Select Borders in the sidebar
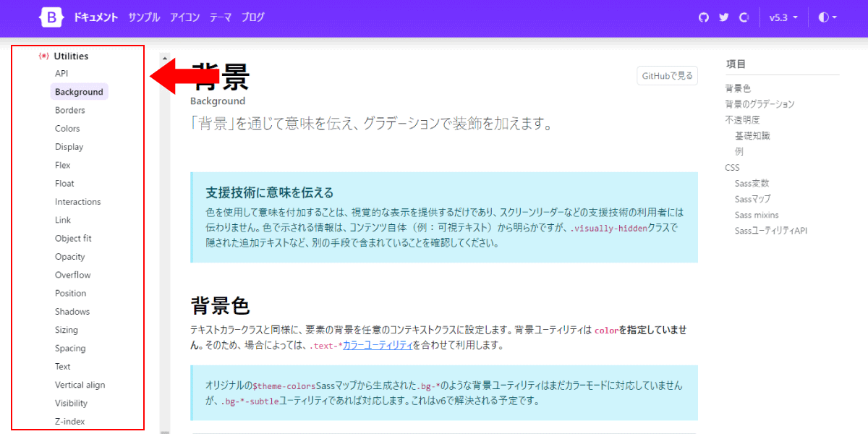This screenshot has height=434, width=868. [x=70, y=110]
